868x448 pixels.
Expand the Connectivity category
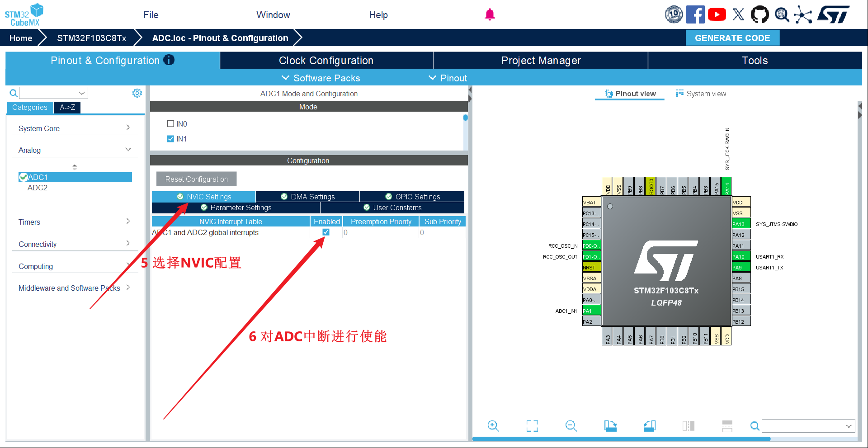click(x=75, y=244)
